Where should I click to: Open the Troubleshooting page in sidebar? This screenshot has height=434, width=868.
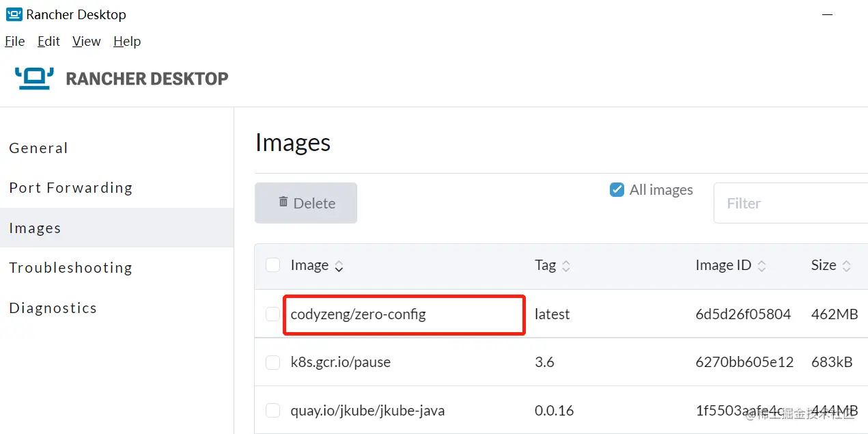point(71,268)
